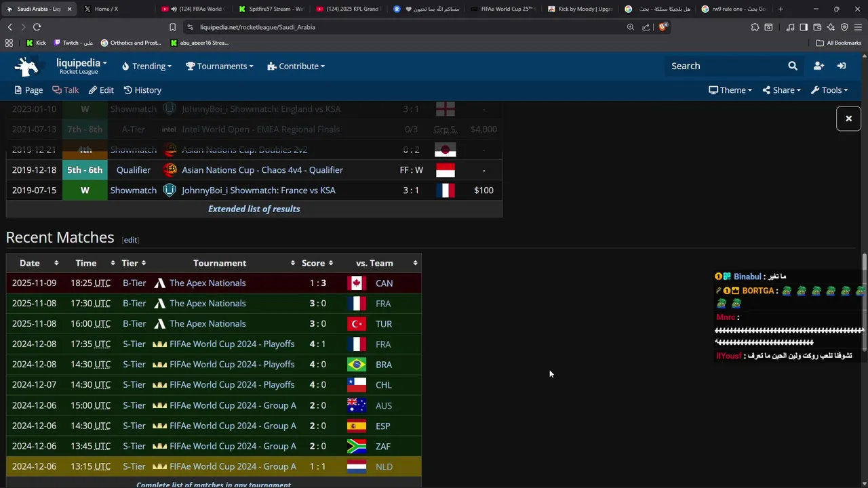Click the search magnifier icon in Liquipedia header
Screen dimensions: 868x488
pyautogui.click(x=793, y=66)
